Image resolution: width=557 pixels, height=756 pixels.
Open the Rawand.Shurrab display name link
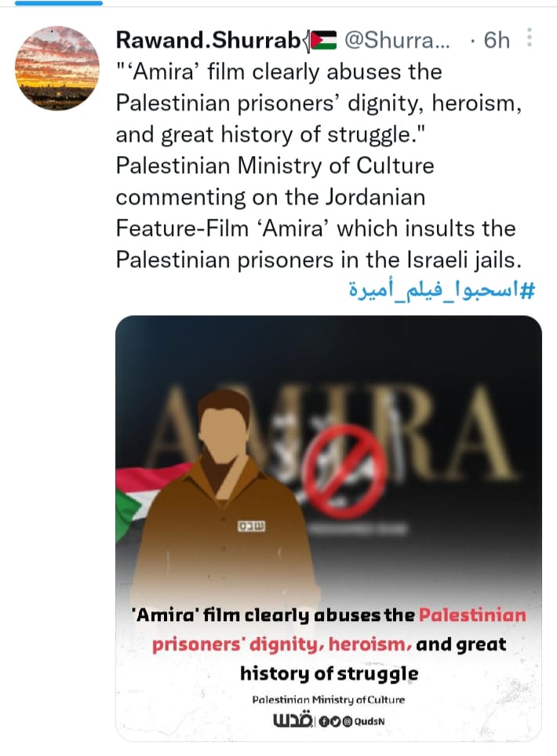[208, 41]
